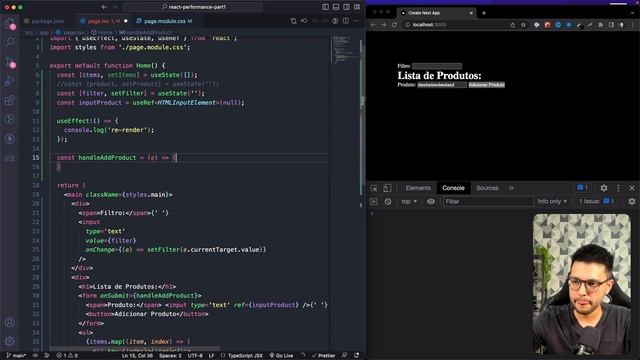Screen dimensions: 640x360
Task: Click the notifications bell in status bar
Action: pyautogui.click(x=356, y=356)
